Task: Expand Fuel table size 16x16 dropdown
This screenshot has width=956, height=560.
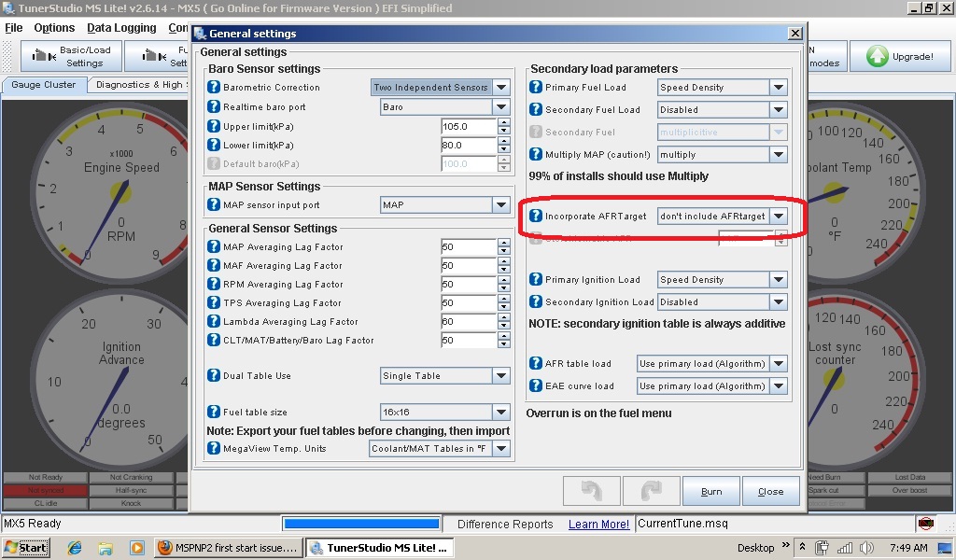Action: 501,412
